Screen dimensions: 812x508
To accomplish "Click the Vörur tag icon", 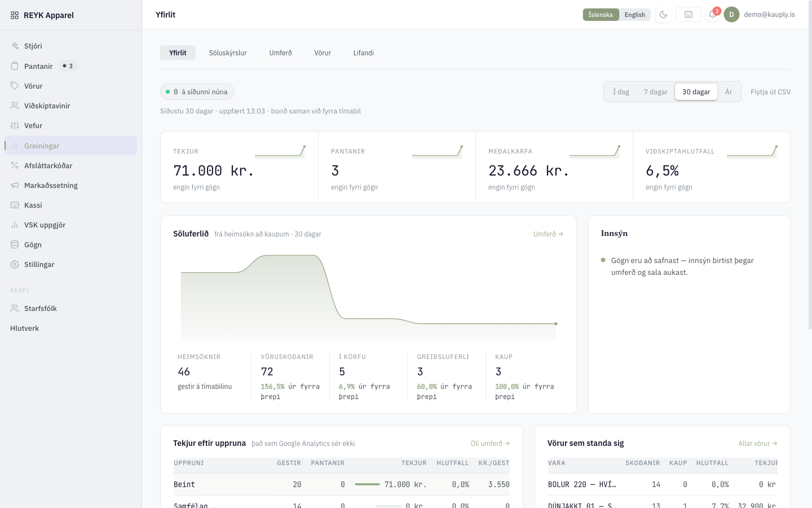I will click(x=15, y=86).
